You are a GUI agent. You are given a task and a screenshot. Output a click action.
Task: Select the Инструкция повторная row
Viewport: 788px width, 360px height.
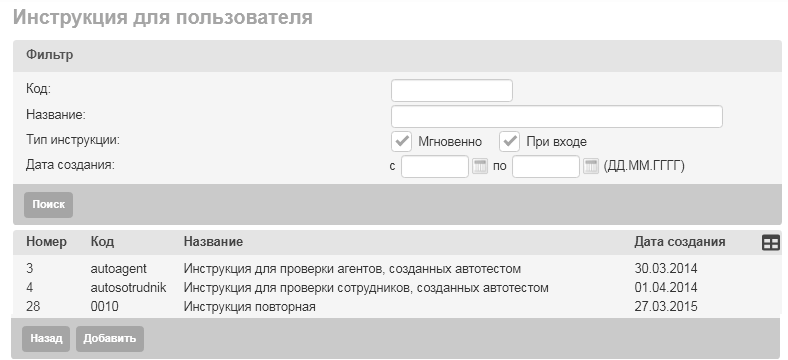click(x=397, y=306)
